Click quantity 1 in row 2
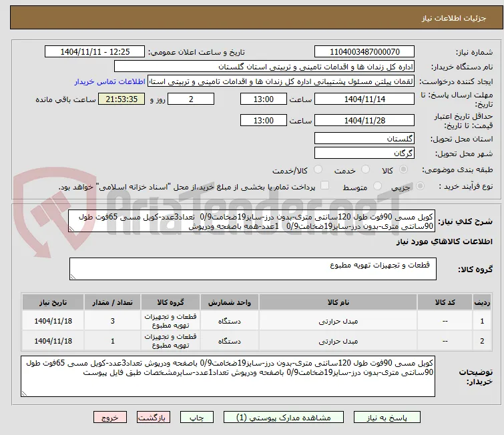The height and width of the screenshot is (435, 504). click(x=113, y=341)
